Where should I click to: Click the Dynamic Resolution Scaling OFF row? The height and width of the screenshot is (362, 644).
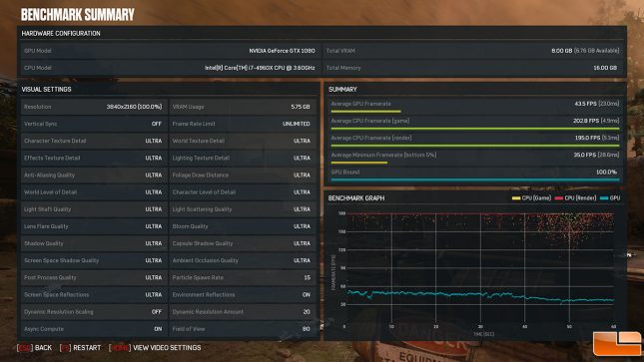94,312
